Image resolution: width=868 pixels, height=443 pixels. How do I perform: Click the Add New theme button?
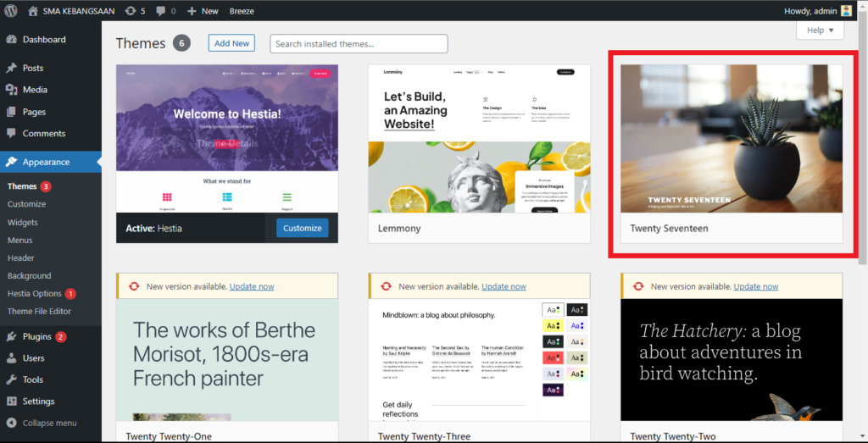(231, 43)
